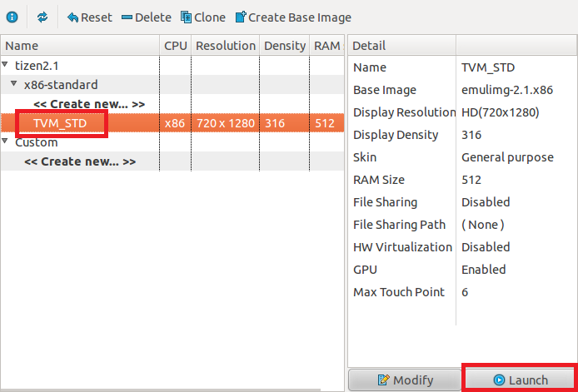Click the Clone toolbar button

[x=203, y=17]
